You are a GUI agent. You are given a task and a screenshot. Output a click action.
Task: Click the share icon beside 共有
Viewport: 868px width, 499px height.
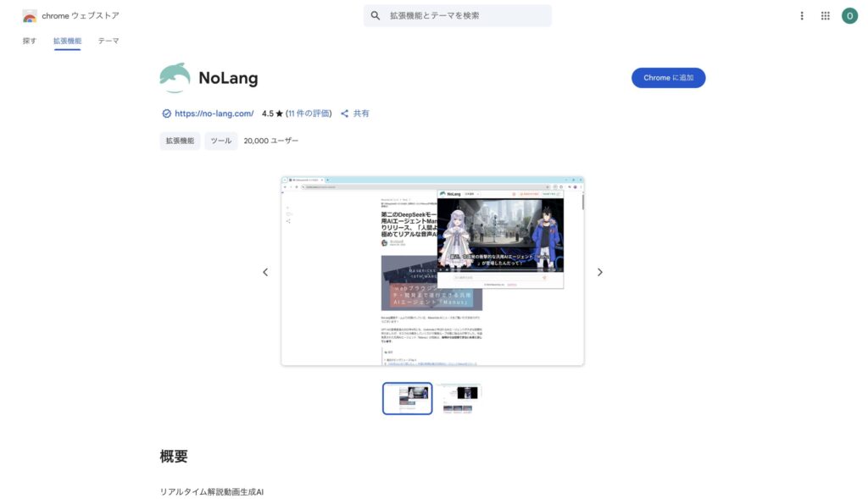click(344, 114)
